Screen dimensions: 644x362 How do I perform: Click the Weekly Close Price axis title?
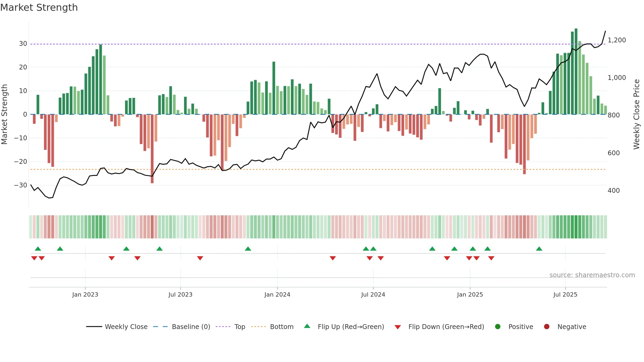636,114
